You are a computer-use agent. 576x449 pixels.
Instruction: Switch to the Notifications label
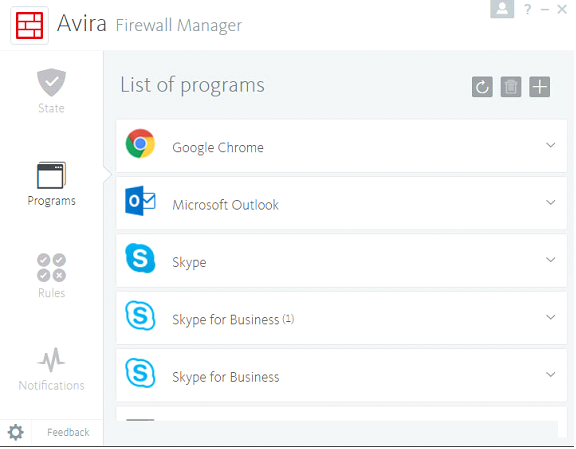click(x=51, y=386)
